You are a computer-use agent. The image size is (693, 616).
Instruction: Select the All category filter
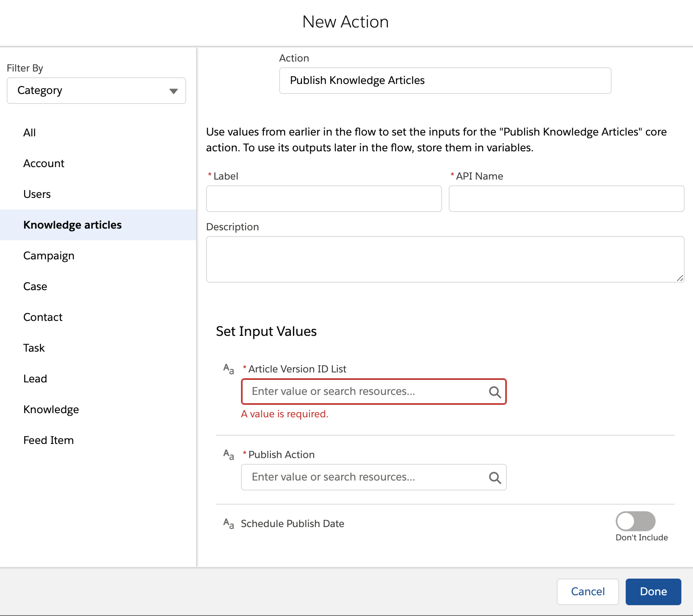pos(29,132)
